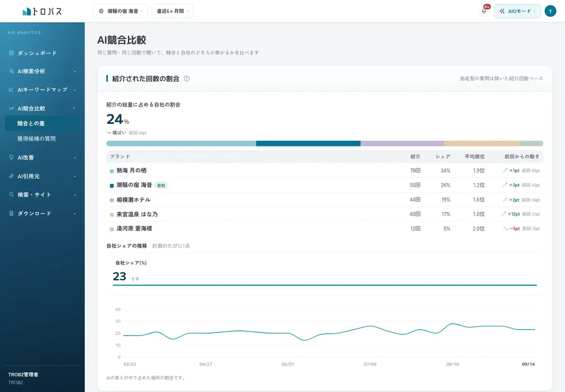Click the トロバス logo
The image size is (565, 392).
42,11
